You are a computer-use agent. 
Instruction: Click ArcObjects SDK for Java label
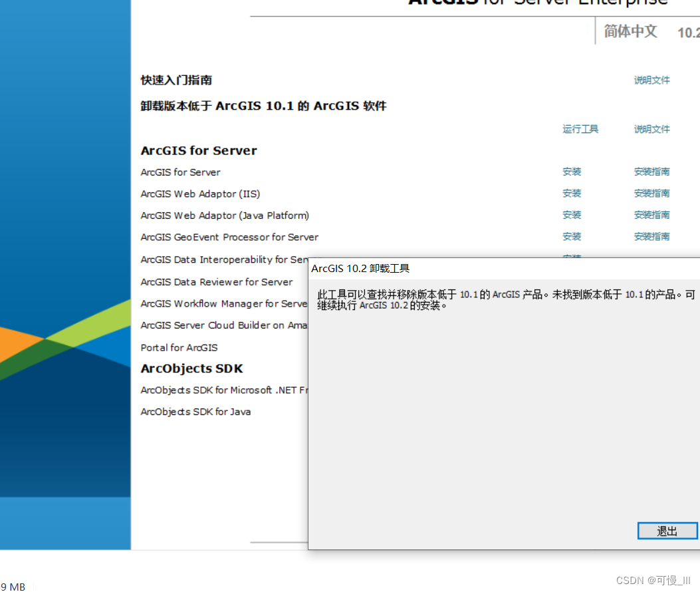click(x=195, y=412)
